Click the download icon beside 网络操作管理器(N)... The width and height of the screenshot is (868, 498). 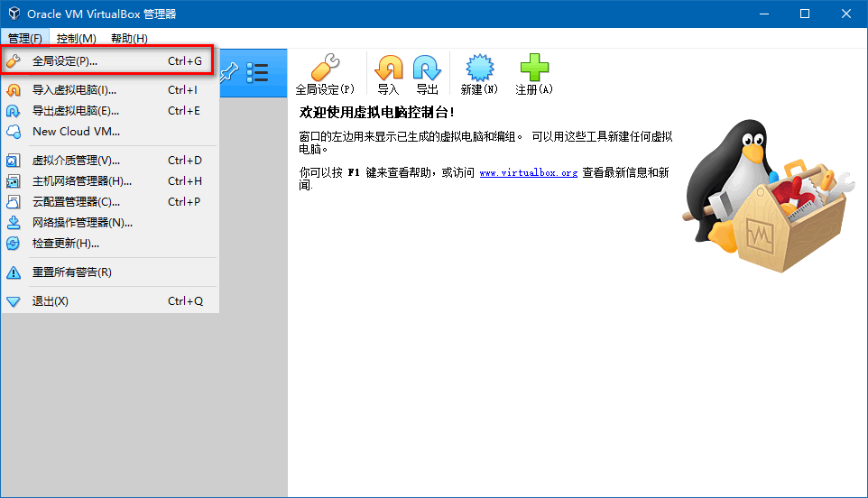point(14,223)
